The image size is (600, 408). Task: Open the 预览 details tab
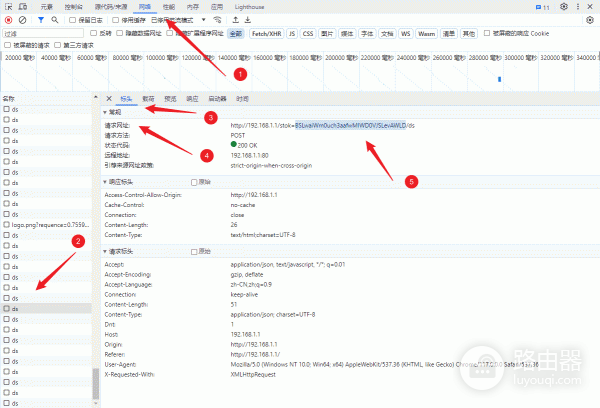170,99
